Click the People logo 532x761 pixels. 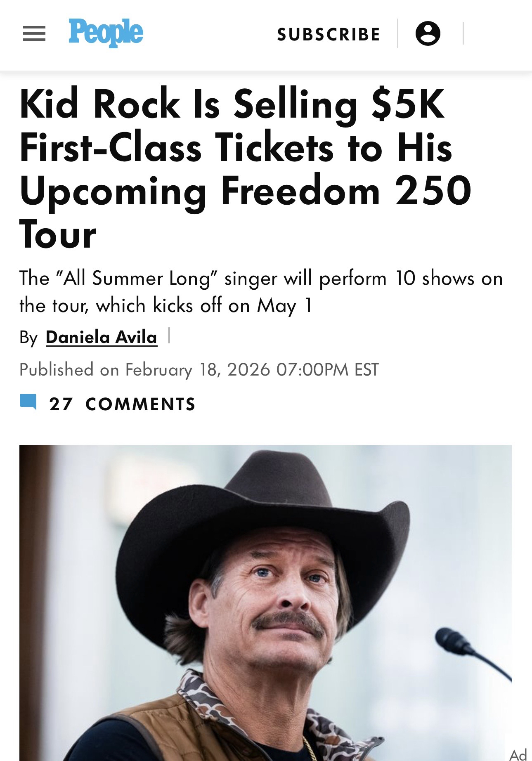pyautogui.click(x=106, y=33)
